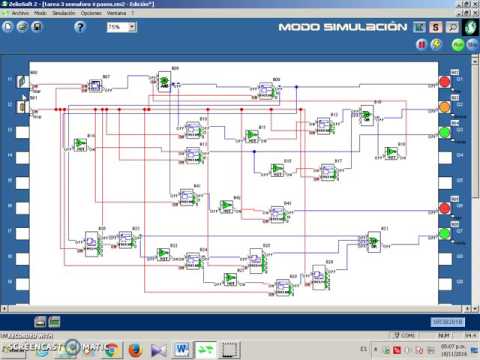480x360 pixels.
Task: Open the zoom percentage dropdown
Action: [132, 27]
